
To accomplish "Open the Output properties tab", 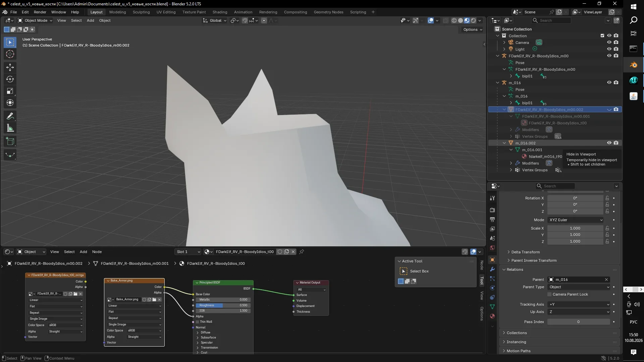I will 492,220.
